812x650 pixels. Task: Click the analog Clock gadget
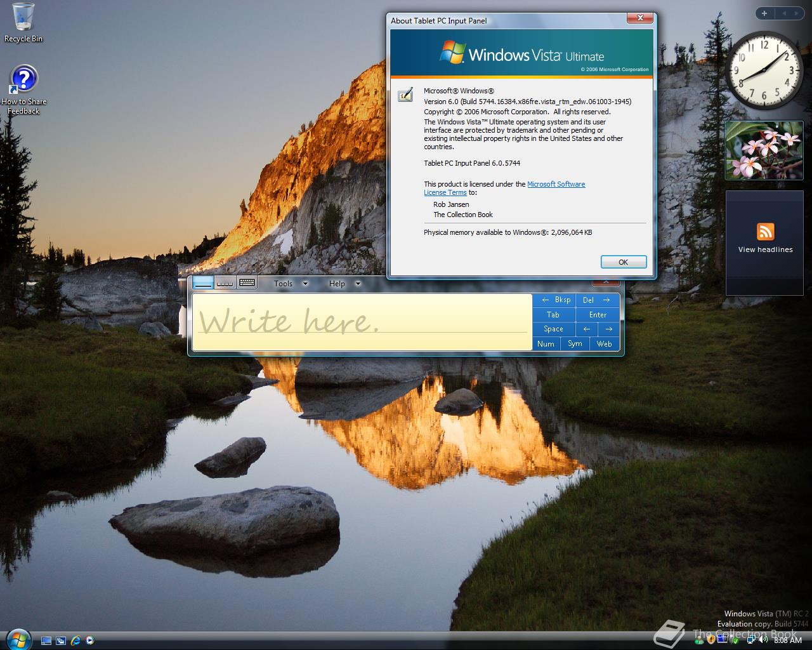(764, 70)
